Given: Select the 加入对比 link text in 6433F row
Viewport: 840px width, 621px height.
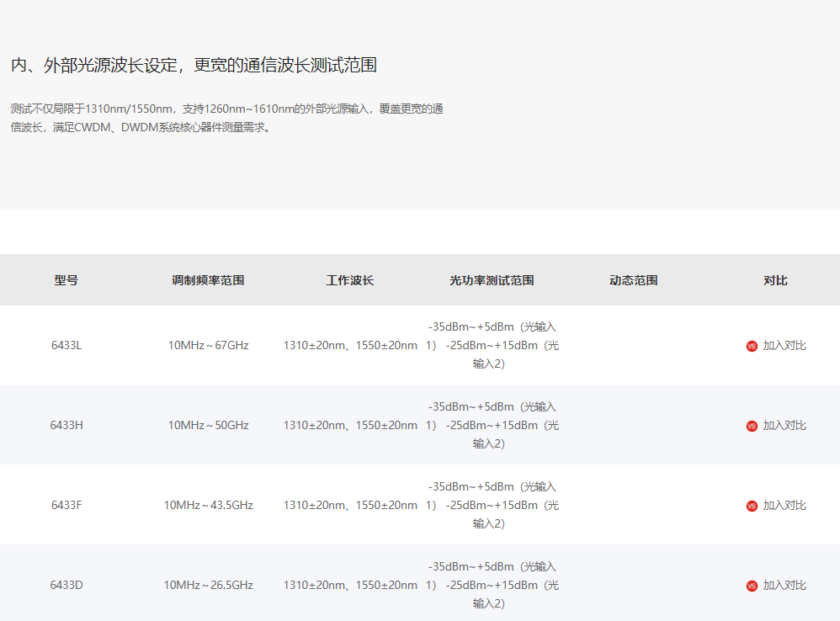Looking at the screenshot, I should 784,506.
